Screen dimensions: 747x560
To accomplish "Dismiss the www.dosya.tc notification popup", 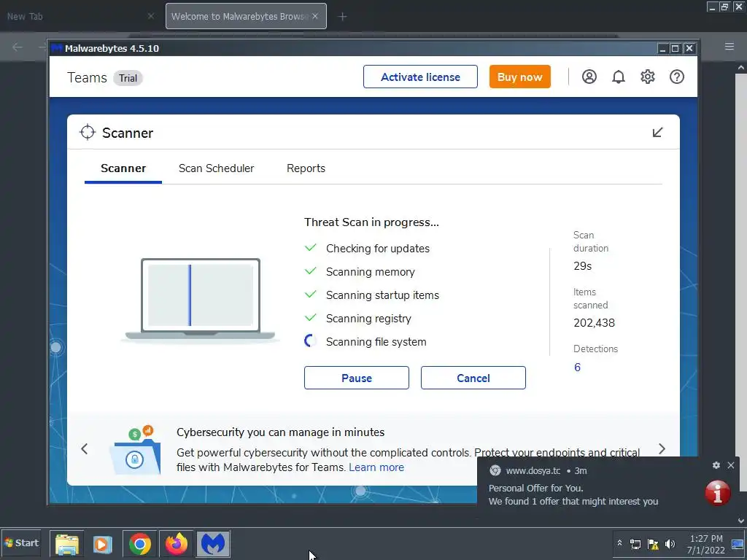I will click(x=731, y=464).
